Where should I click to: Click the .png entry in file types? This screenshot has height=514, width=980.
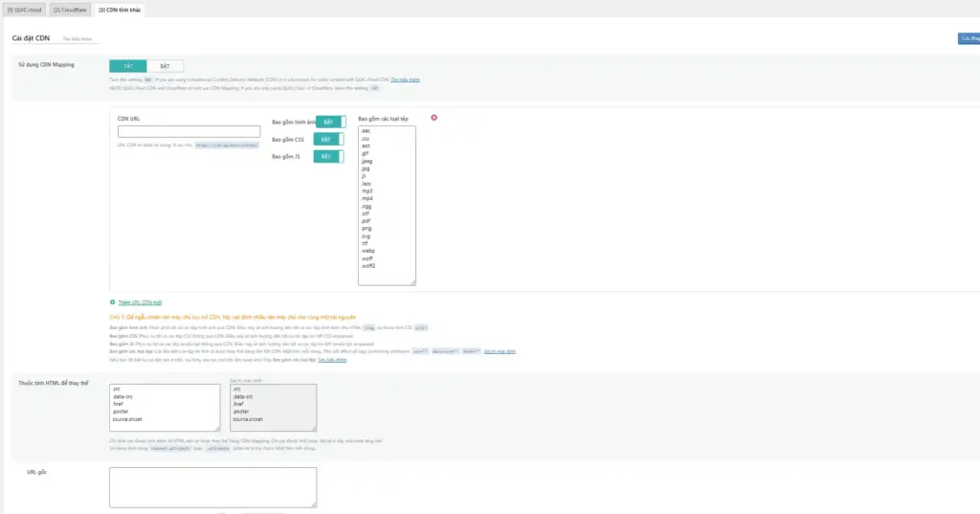click(367, 229)
